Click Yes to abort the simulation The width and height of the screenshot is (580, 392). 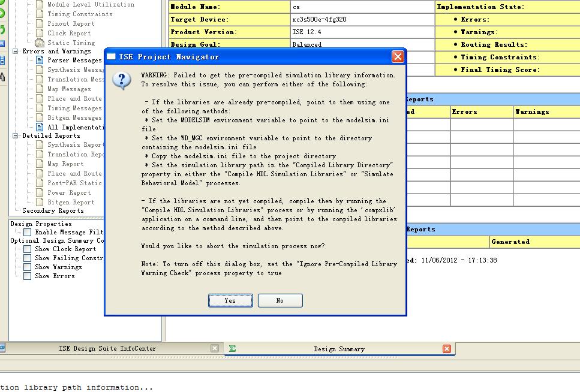pyautogui.click(x=230, y=300)
